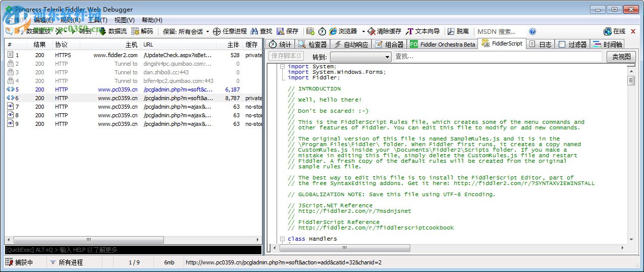644x272 pixels.
Task: Open the 视图(V) menu
Action: click(x=124, y=20)
